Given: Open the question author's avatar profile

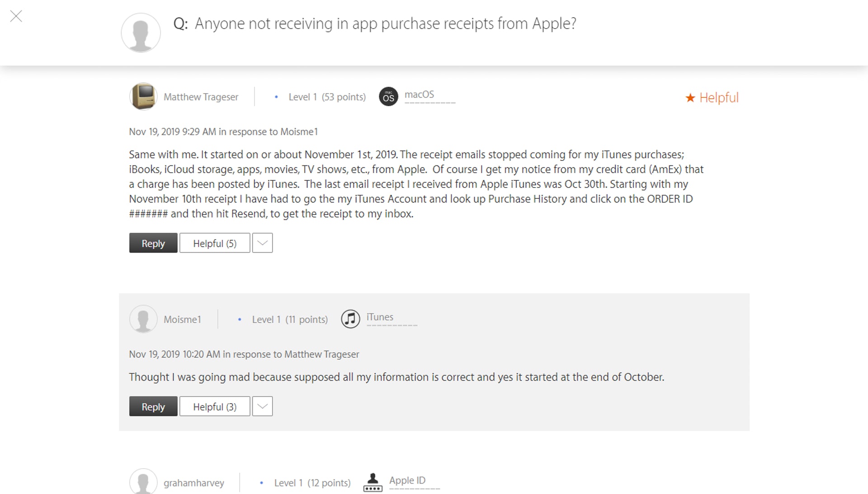Looking at the screenshot, I should point(141,33).
